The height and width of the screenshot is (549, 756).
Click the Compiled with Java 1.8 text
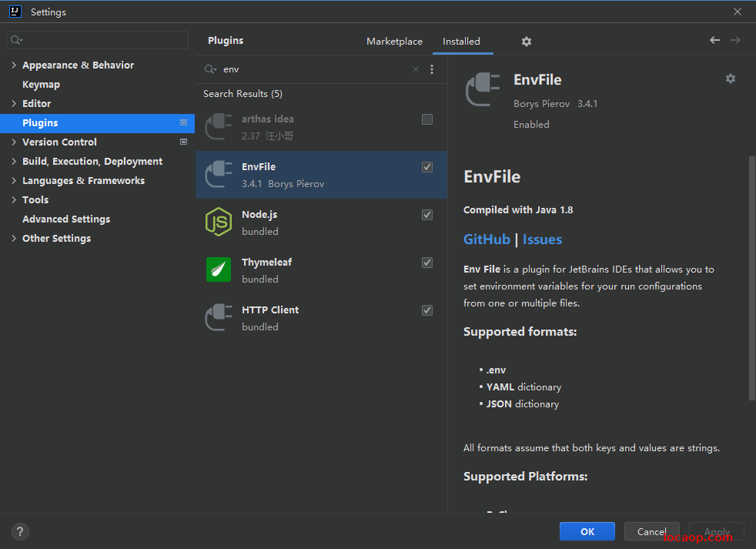coord(518,210)
